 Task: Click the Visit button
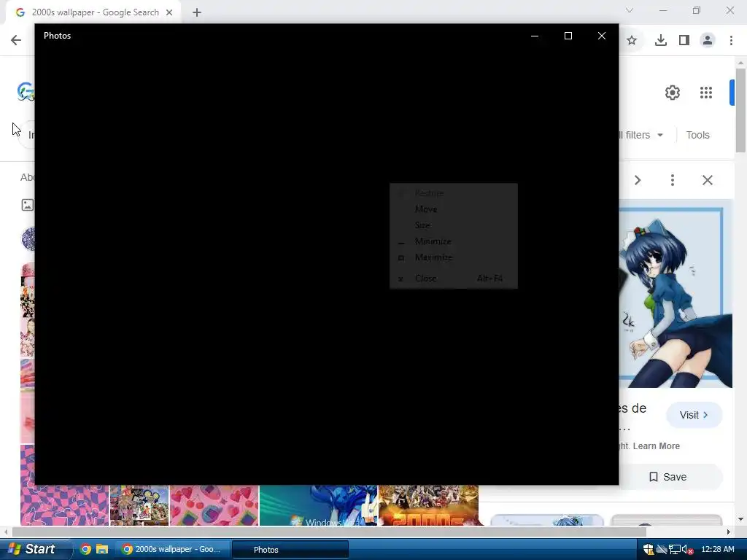pyautogui.click(x=694, y=415)
